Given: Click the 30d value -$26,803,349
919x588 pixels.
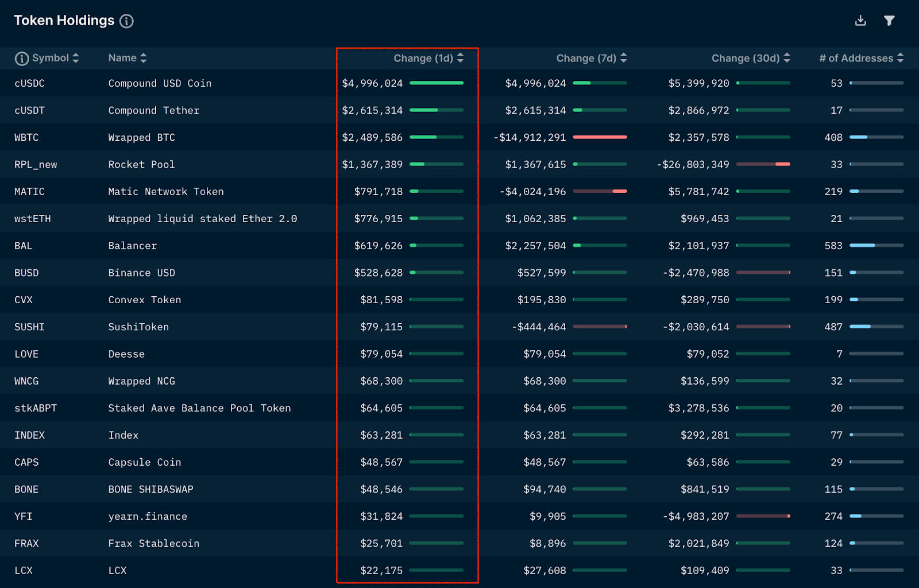Looking at the screenshot, I should point(693,165).
